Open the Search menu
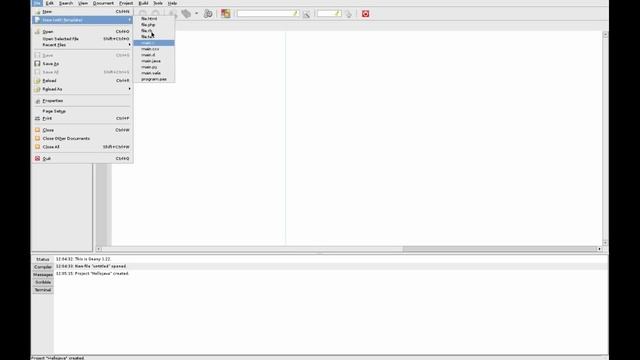 66,3
